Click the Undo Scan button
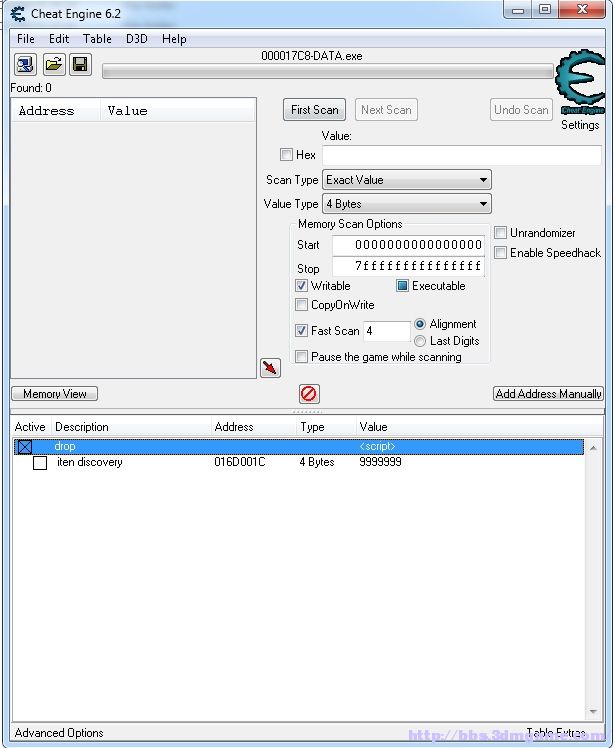 point(521,110)
